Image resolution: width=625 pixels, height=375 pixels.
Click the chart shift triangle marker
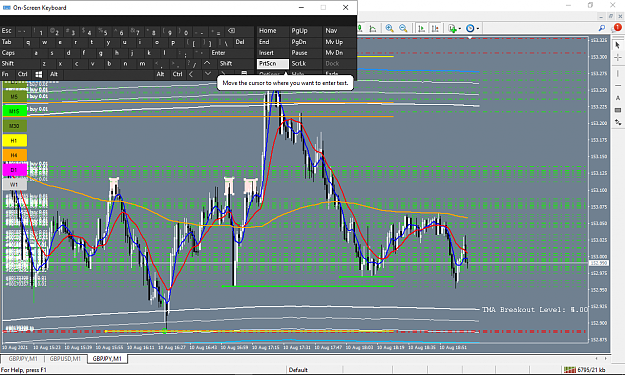pyautogui.click(x=470, y=38)
